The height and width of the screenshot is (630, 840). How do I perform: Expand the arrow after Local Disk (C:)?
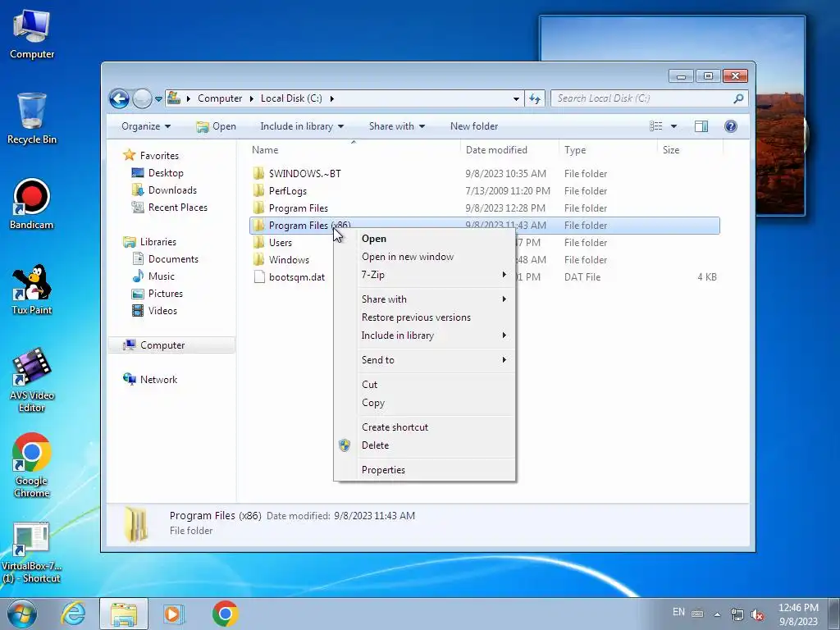(332, 99)
